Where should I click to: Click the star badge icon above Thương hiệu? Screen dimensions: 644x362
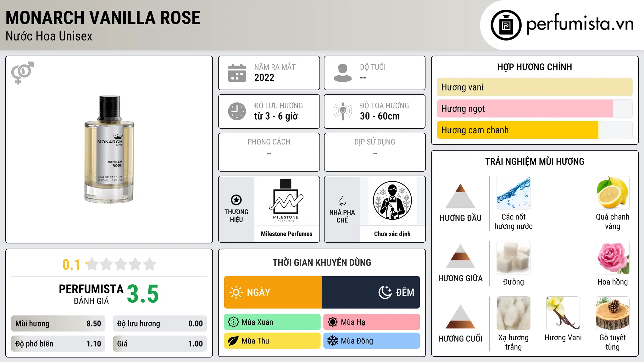coord(236,200)
